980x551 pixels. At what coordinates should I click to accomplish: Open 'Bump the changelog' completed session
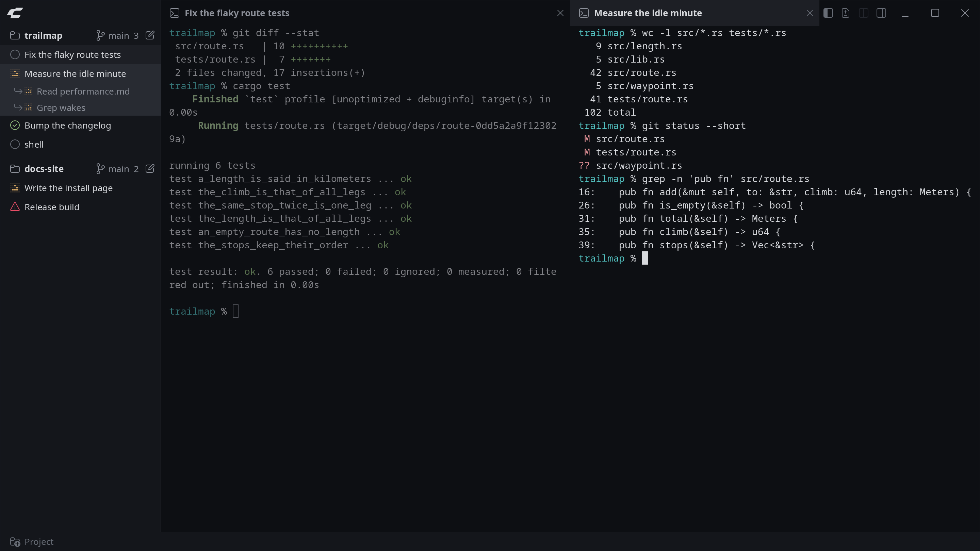[x=80, y=125]
